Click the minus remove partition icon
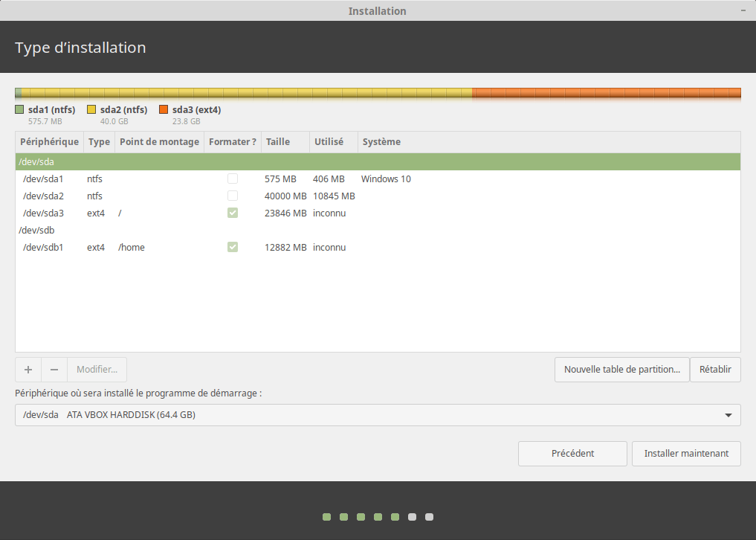Screen dimensions: 756x540 (54, 370)
